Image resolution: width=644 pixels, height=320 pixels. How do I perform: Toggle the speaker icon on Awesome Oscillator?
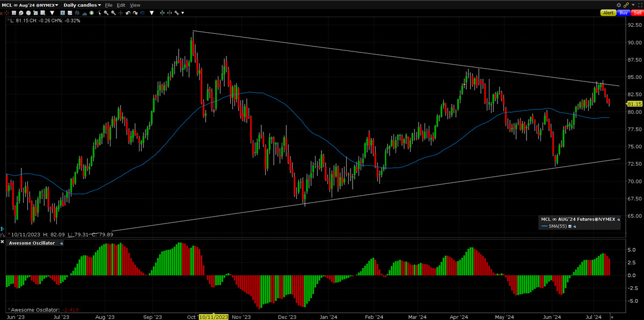(62, 243)
